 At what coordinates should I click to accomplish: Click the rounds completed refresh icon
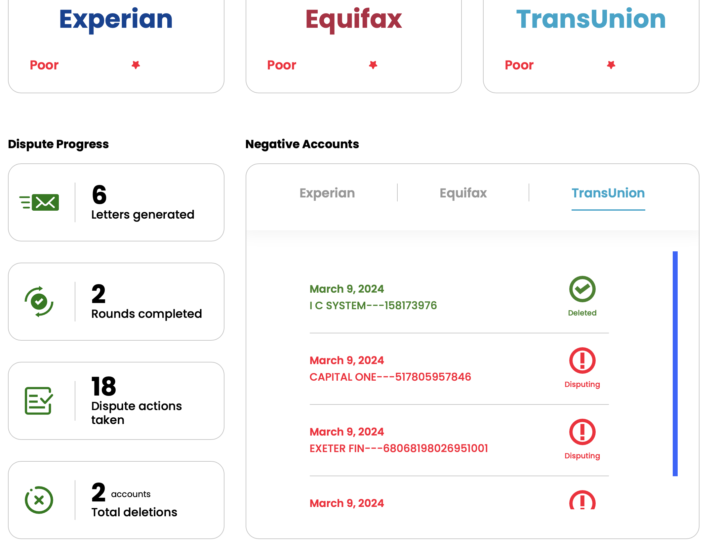[39, 301]
